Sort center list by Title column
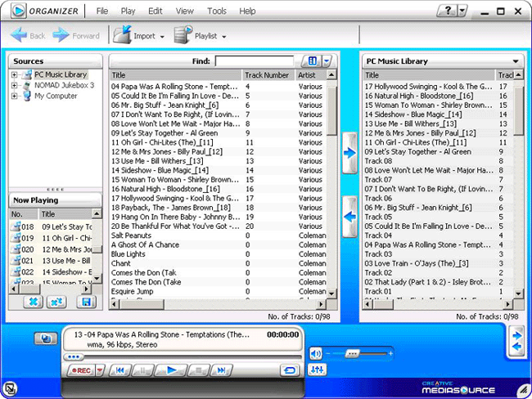 [175, 75]
